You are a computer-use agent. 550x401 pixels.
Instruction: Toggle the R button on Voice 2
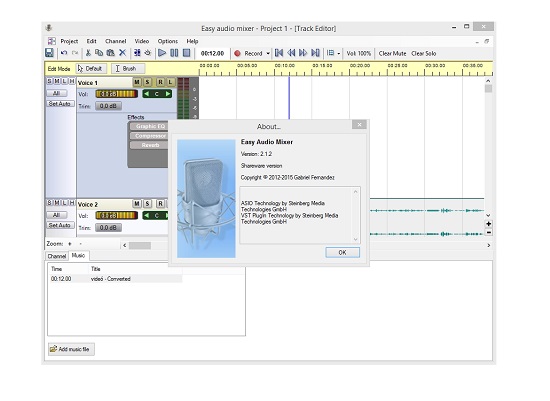pos(160,203)
